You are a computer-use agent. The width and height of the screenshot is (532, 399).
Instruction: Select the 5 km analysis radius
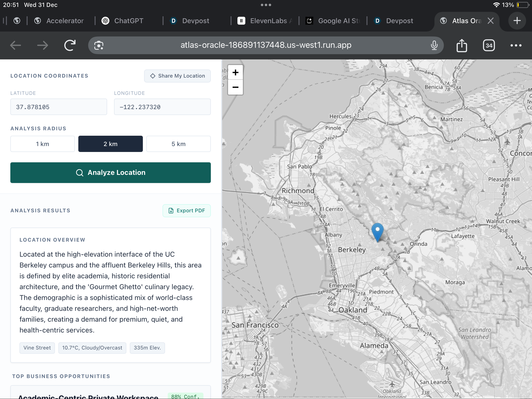(x=179, y=144)
